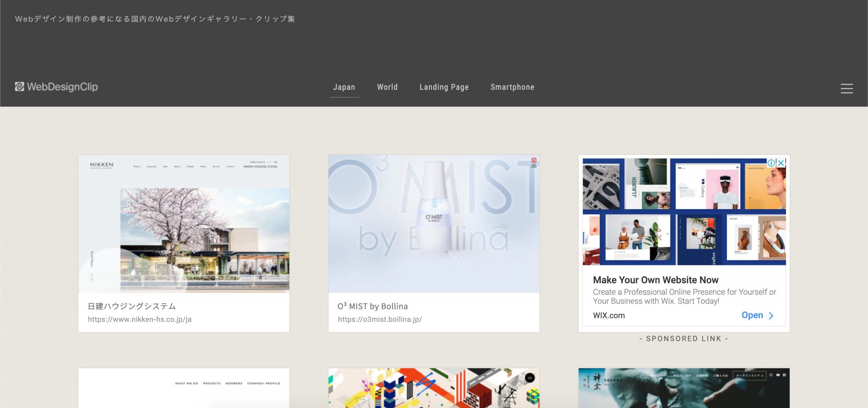Open the O³ MIST by Bollina thumbnail

pyautogui.click(x=434, y=224)
